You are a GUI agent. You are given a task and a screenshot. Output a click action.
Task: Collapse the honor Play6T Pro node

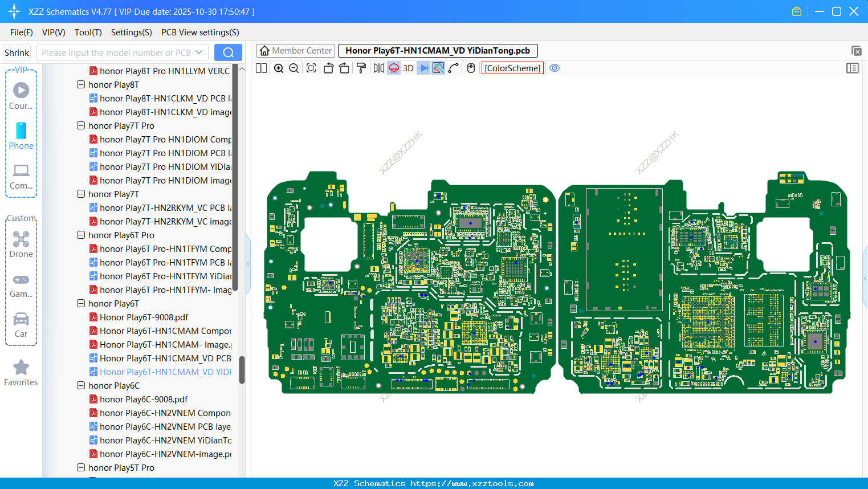coord(81,235)
